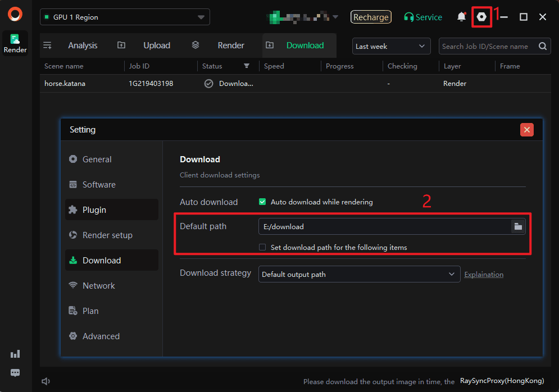Open the Render cloud icon in sidebar
Screen dimensions: 559x392
pyautogui.click(x=15, y=43)
